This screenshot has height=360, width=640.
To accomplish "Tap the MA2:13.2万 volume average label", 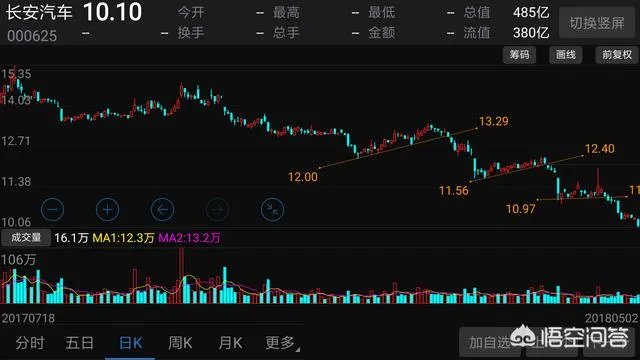I will point(189,238).
